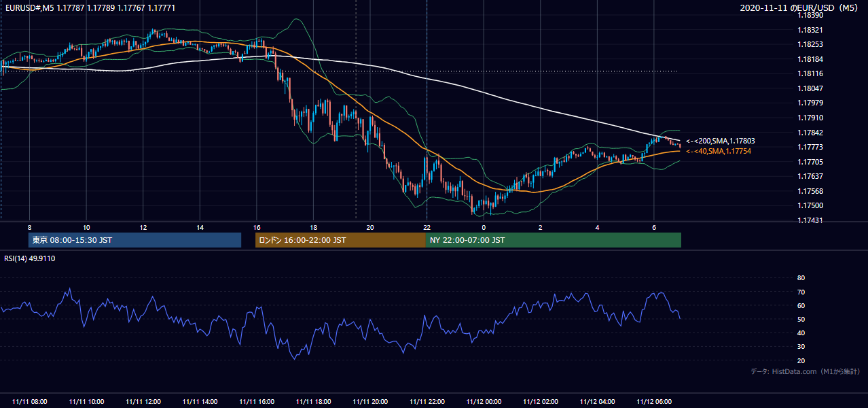868x408 pixels.
Task: Click RSI scale value 70
Action: tap(801, 292)
